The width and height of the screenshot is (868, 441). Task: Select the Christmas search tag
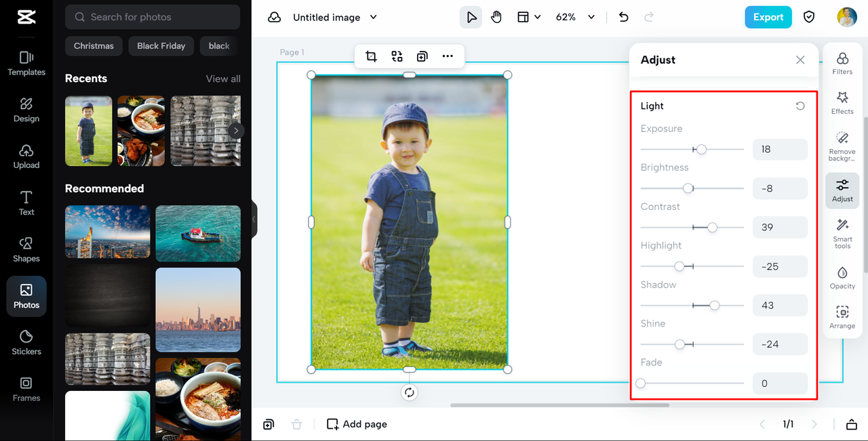[94, 46]
